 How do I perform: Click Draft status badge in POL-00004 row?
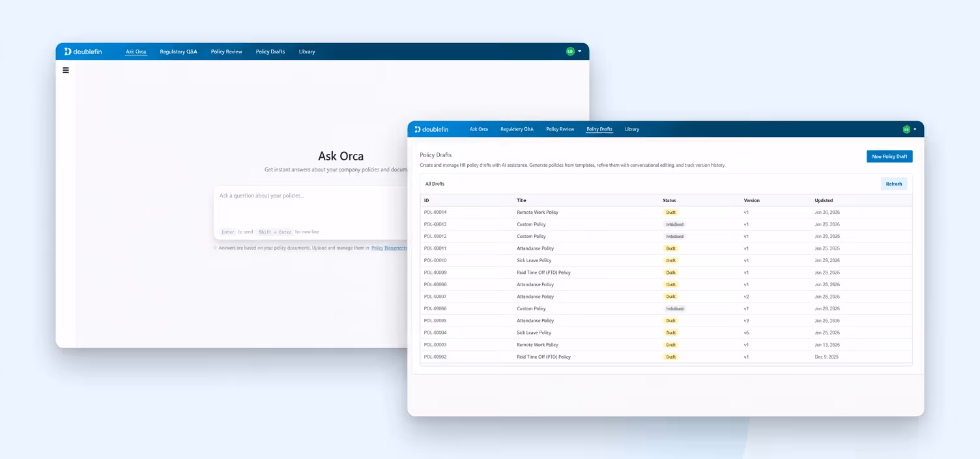pos(670,333)
